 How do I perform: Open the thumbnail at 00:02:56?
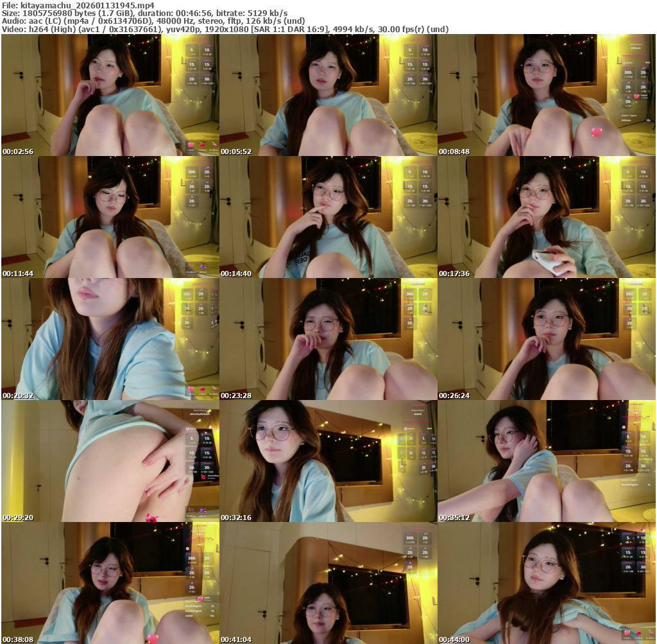[x=110, y=95]
